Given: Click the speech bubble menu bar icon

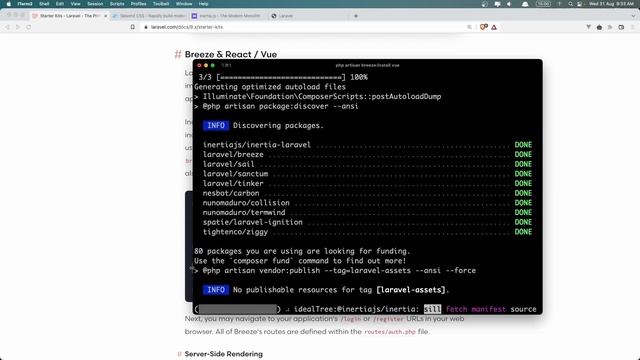Looking at the screenshot, I should pyautogui.click(x=497, y=4).
